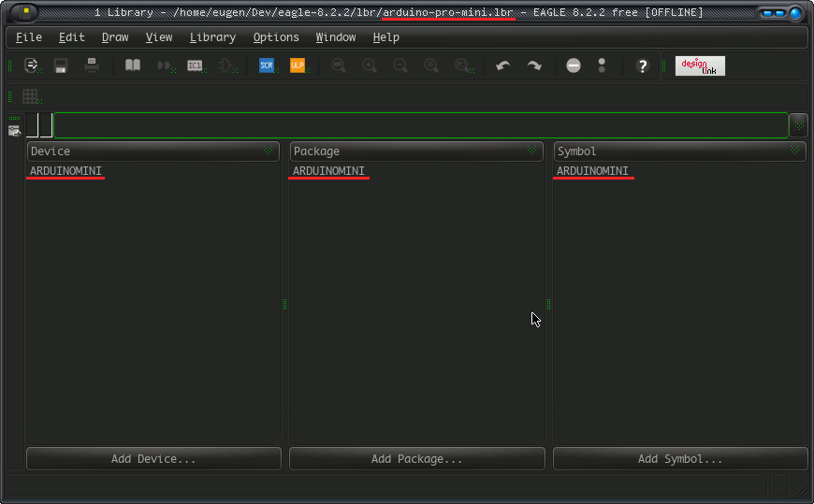This screenshot has height=504, width=814.
Task: Open Help via the question mark icon
Action: click(x=642, y=65)
